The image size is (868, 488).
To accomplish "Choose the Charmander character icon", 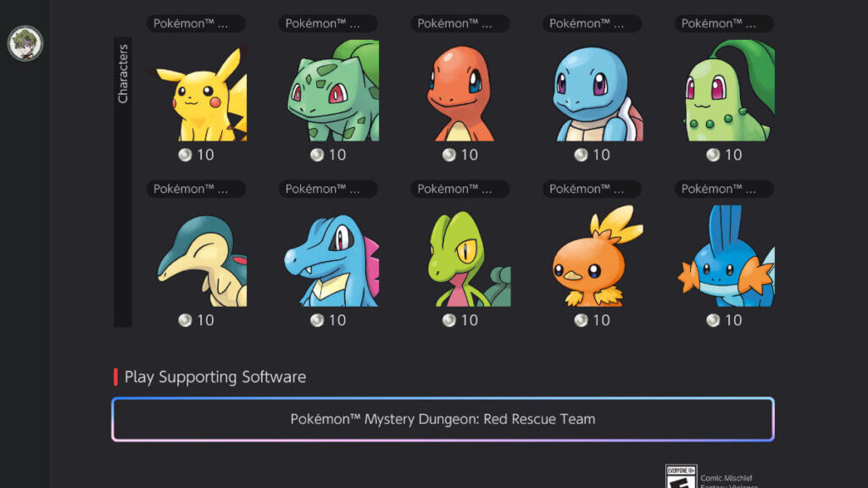I will click(x=460, y=91).
